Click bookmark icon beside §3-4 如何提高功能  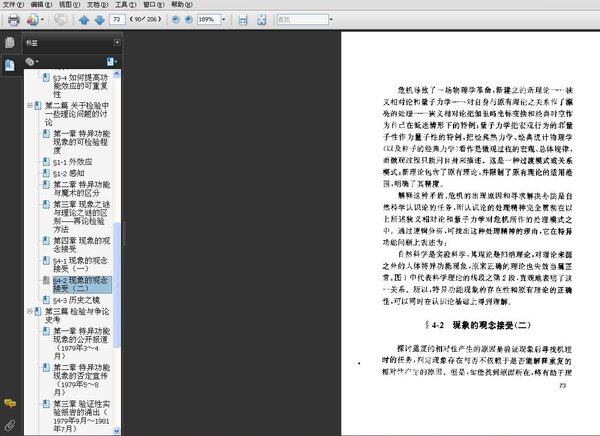(x=46, y=78)
